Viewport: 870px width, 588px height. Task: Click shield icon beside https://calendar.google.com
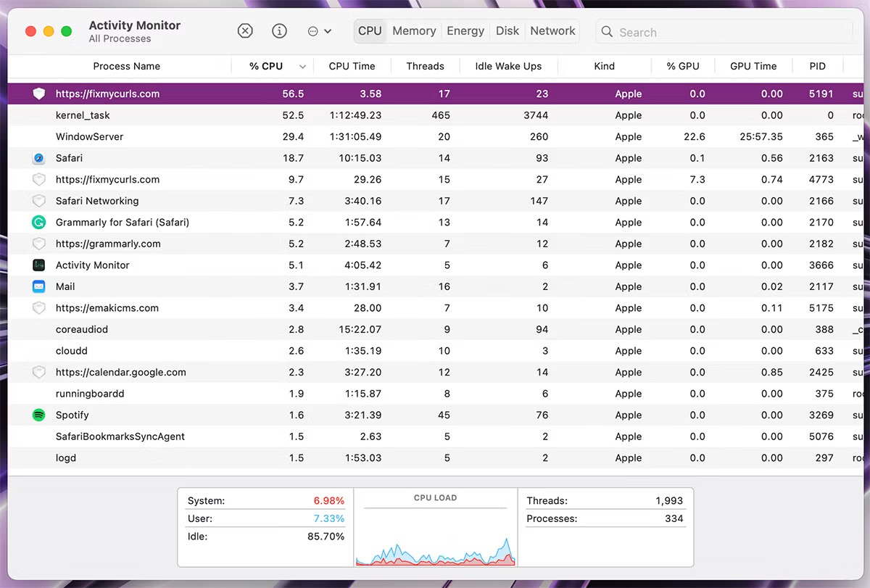tap(39, 373)
